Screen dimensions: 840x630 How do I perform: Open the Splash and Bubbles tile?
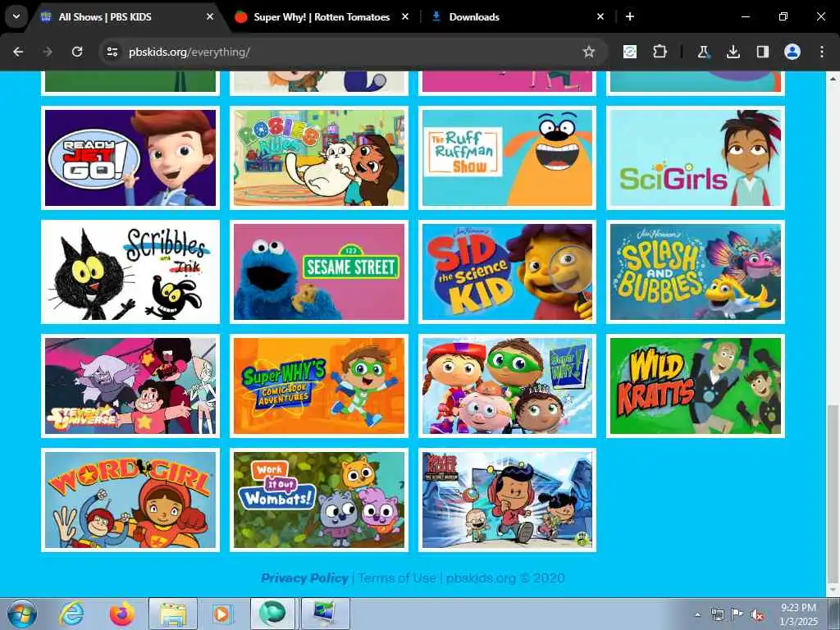[696, 272]
